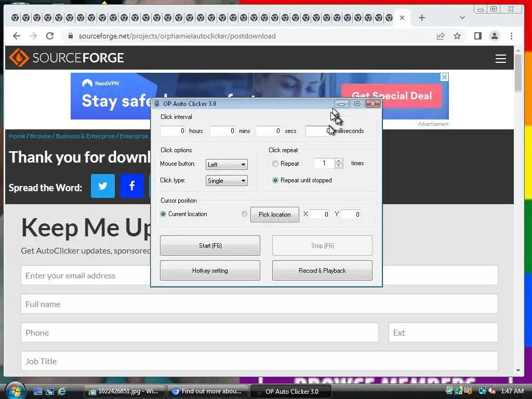
Task: Click Switch between windows quick launch icon
Action: (49, 392)
